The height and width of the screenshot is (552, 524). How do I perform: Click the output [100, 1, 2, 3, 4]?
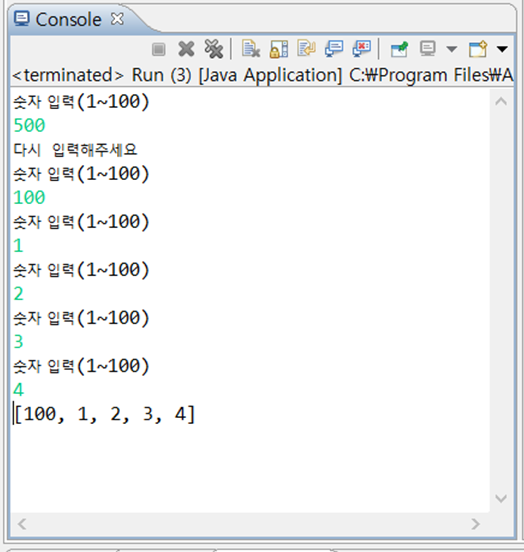pos(105,414)
